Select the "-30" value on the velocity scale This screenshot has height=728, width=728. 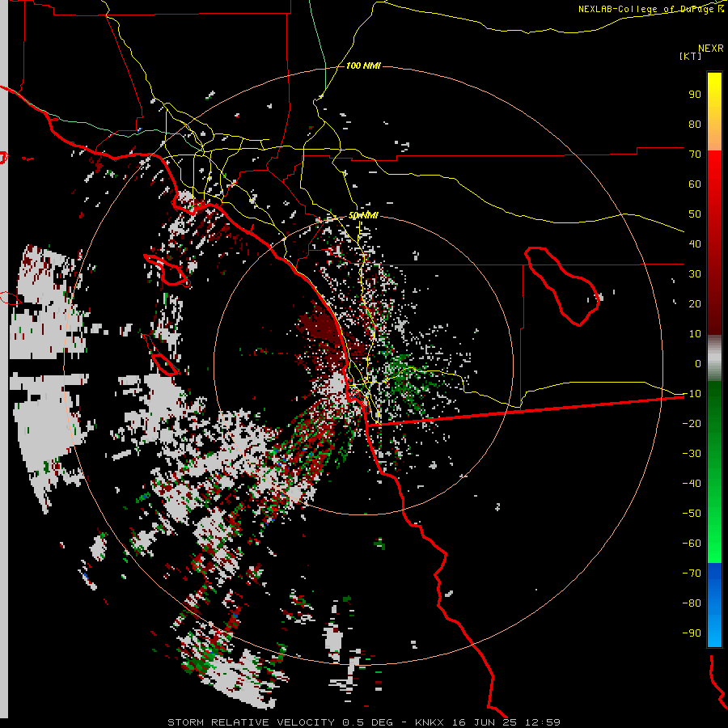click(692, 454)
